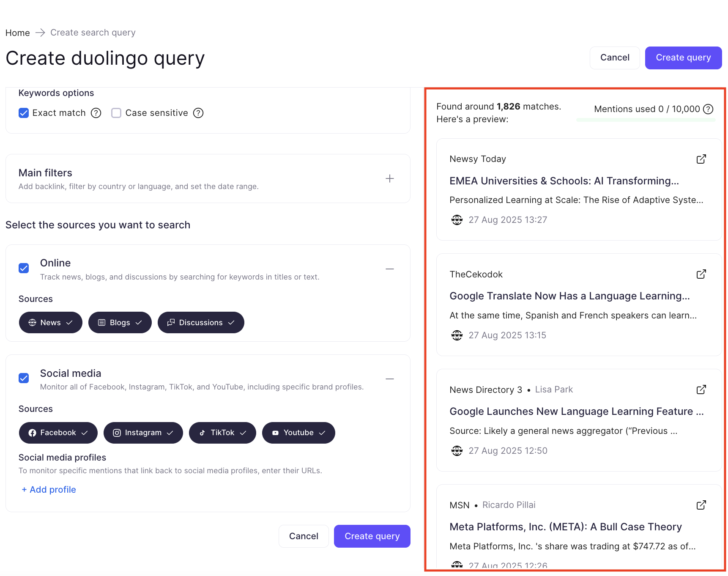Open MSN article external link icon

pyautogui.click(x=701, y=505)
